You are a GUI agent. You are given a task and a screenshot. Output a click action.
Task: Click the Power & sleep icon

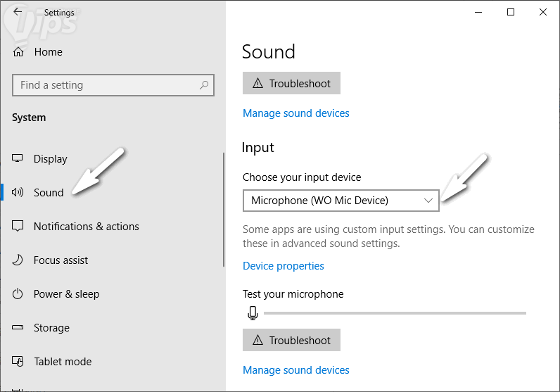[x=18, y=294]
